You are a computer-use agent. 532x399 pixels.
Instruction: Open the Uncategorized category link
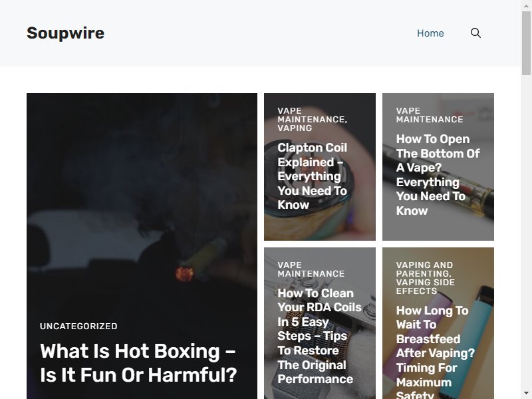click(x=78, y=326)
